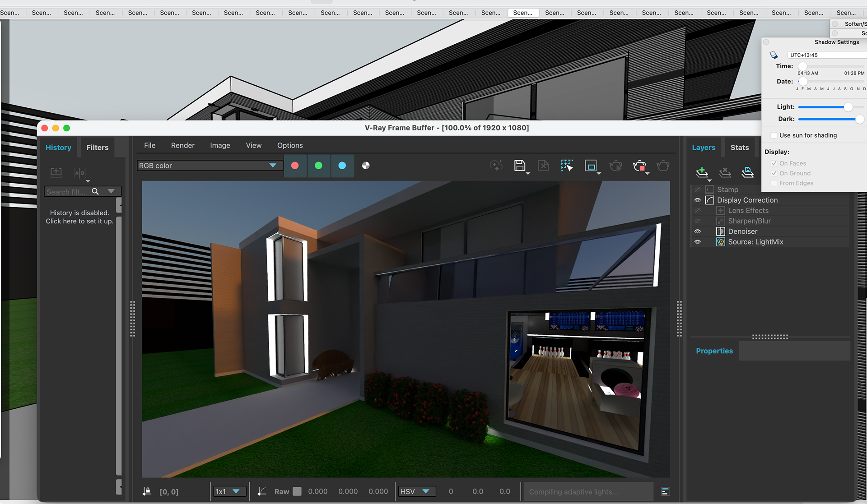Click the stop render teapot icon
The width and height of the screenshot is (867, 504).
point(639,166)
